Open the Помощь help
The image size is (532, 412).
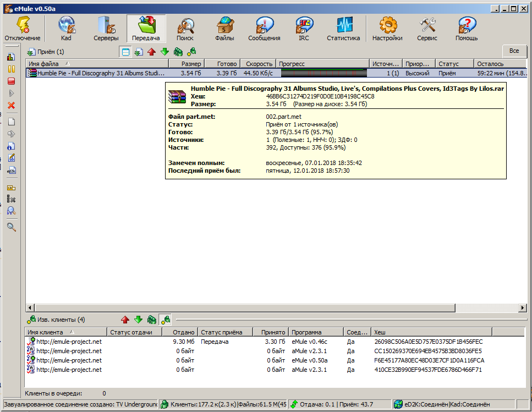[467, 29]
